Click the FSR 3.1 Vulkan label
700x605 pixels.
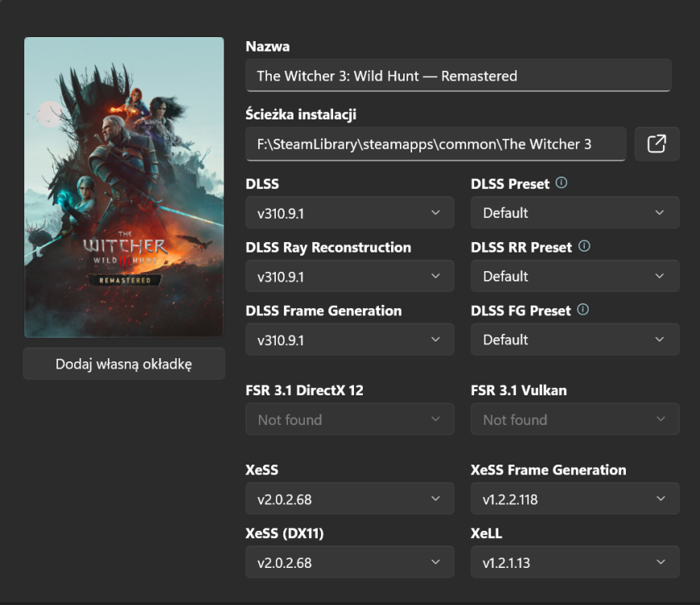[519, 390]
